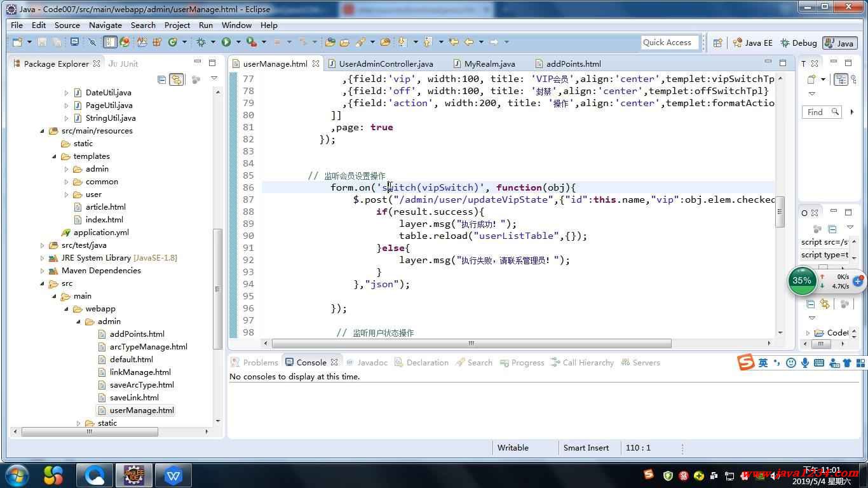
Task: Expand the admin folder under templates
Action: (x=66, y=169)
